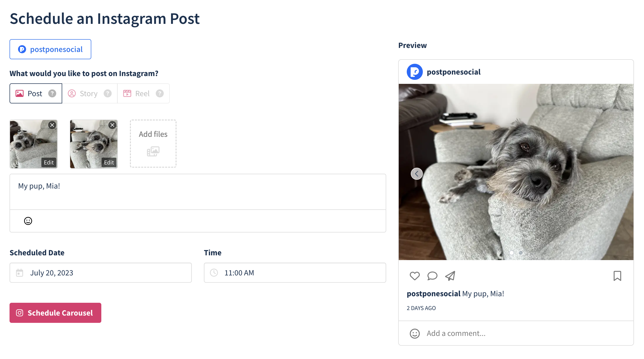This screenshot has height=359, width=644.
Task: Click the Schedule Carousel button
Action: pyautogui.click(x=55, y=313)
